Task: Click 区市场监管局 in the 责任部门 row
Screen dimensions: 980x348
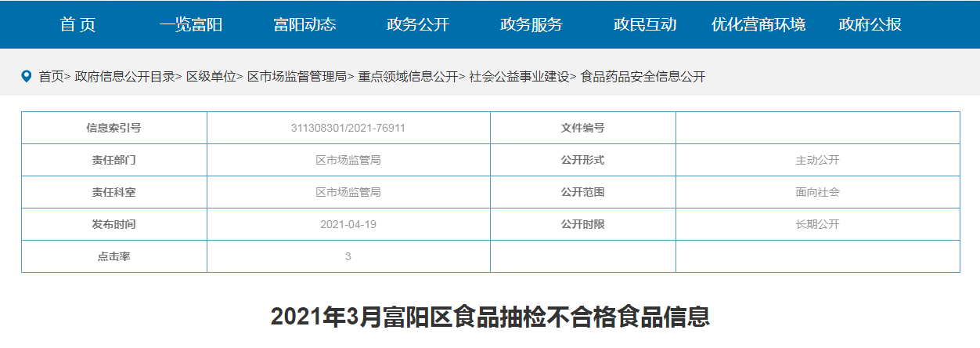Action: click(348, 160)
